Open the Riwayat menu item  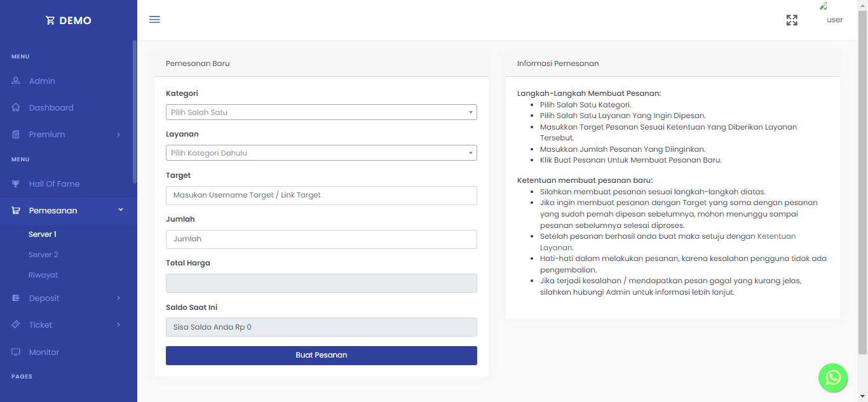43,275
